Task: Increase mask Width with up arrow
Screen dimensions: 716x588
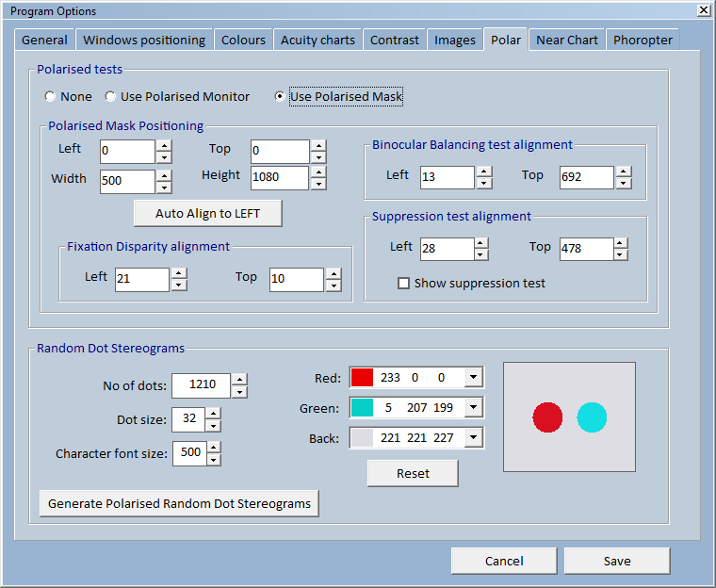Action: [164, 176]
